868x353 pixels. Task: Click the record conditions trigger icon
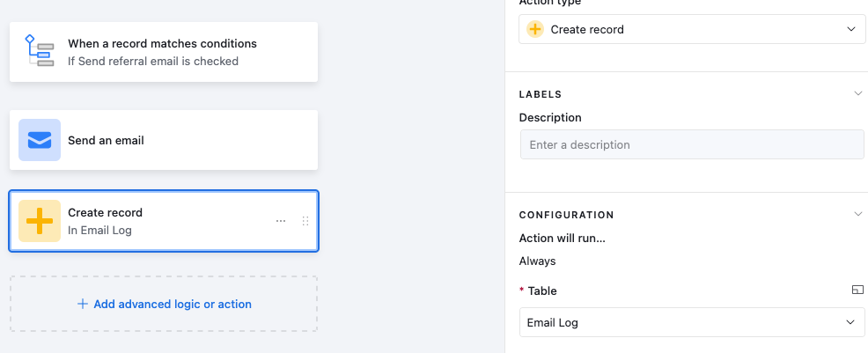coord(40,51)
